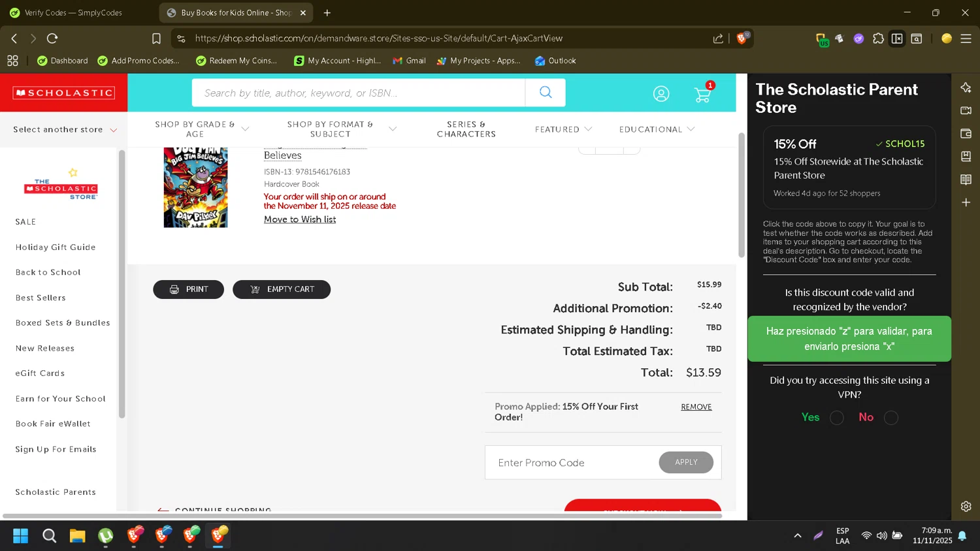Click Move to Wish list link
The height and width of the screenshot is (551, 980).
(x=300, y=219)
